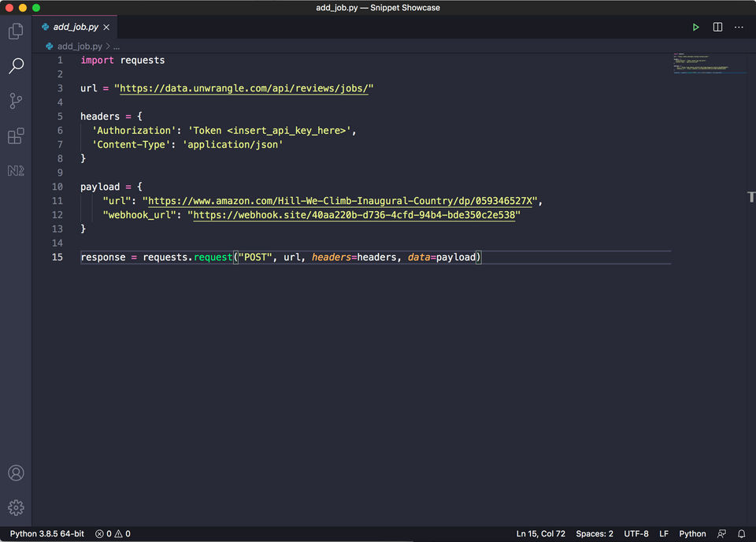Open the errors and warnings problems panel

(113, 533)
